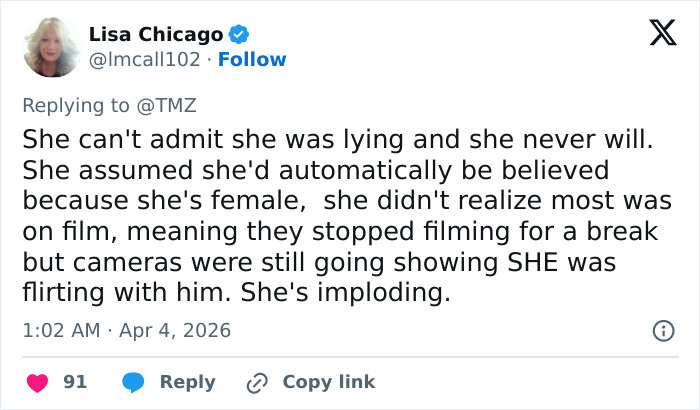Follow the @lmcall102 account

tap(252, 59)
